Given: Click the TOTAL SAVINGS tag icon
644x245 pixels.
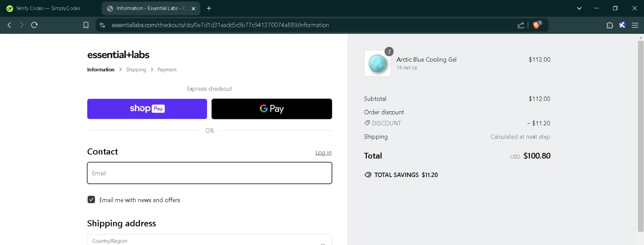Looking at the screenshot, I should pos(368,175).
